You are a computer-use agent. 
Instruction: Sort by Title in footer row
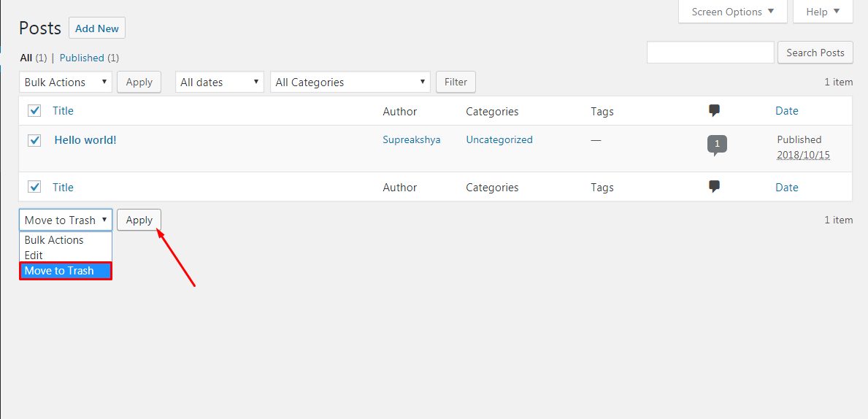63,187
